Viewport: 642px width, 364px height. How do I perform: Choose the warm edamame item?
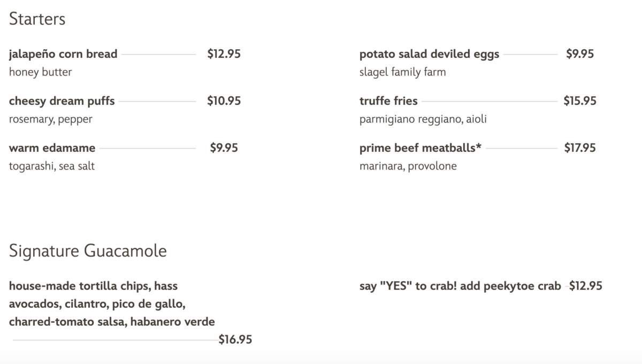pos(52,148)
